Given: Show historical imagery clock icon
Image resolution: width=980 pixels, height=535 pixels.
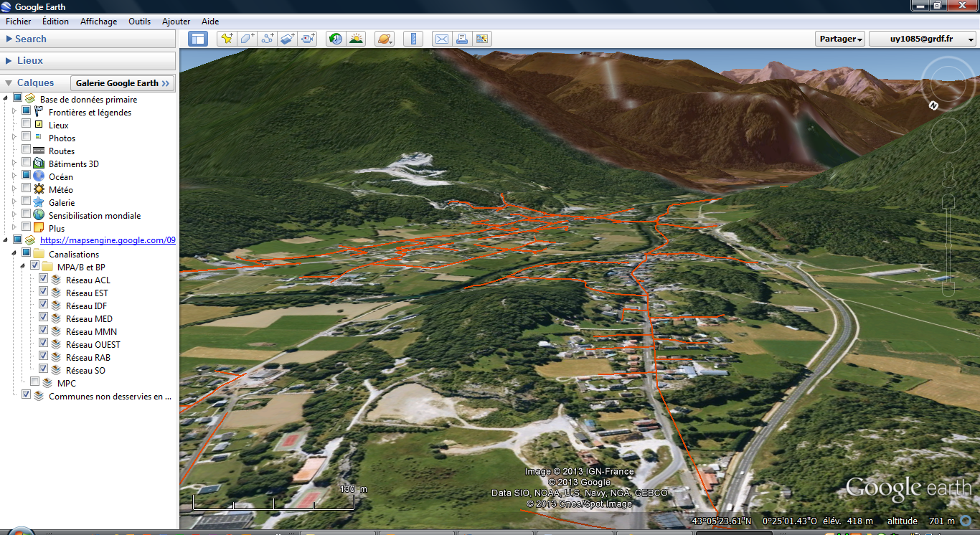Looking at the screenshot, I should click(x=335, y=39).
